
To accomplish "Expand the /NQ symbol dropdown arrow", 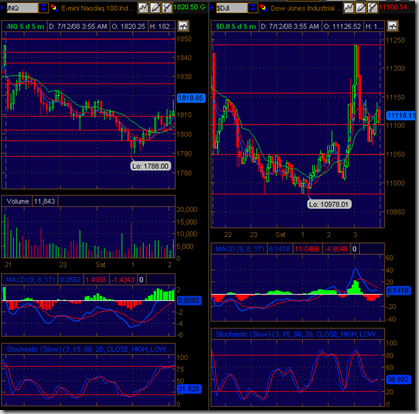I will pos(43,8).
